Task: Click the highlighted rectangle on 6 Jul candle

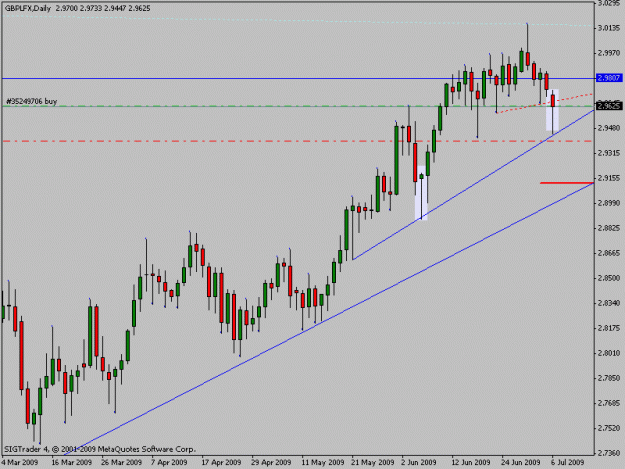Action: click(x=552, y=110)
